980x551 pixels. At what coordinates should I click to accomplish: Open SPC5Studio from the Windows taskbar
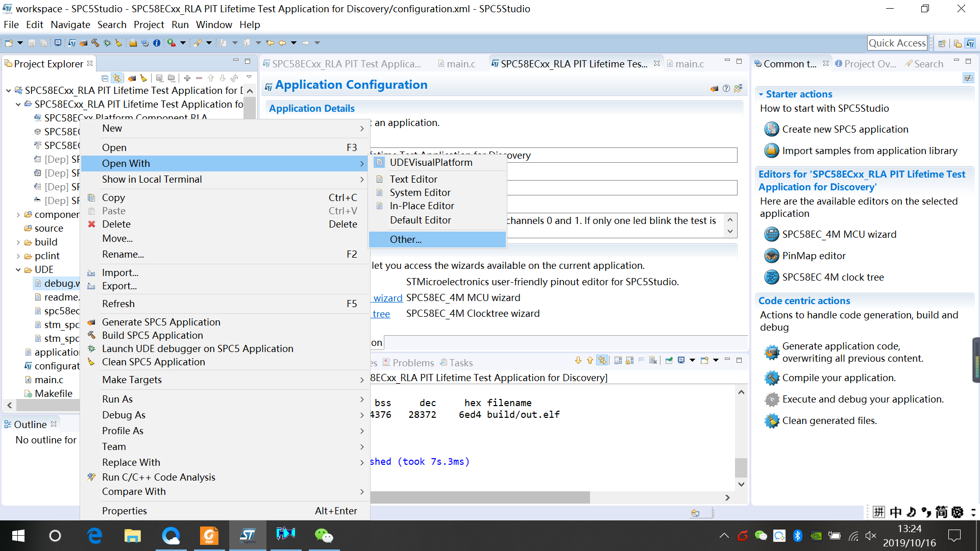point(248,535)
